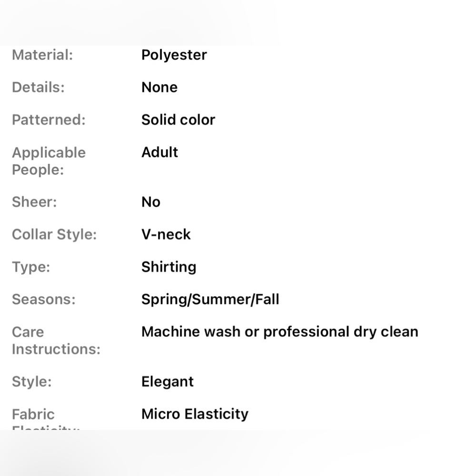Tap the Adult value

coord(159,152)
